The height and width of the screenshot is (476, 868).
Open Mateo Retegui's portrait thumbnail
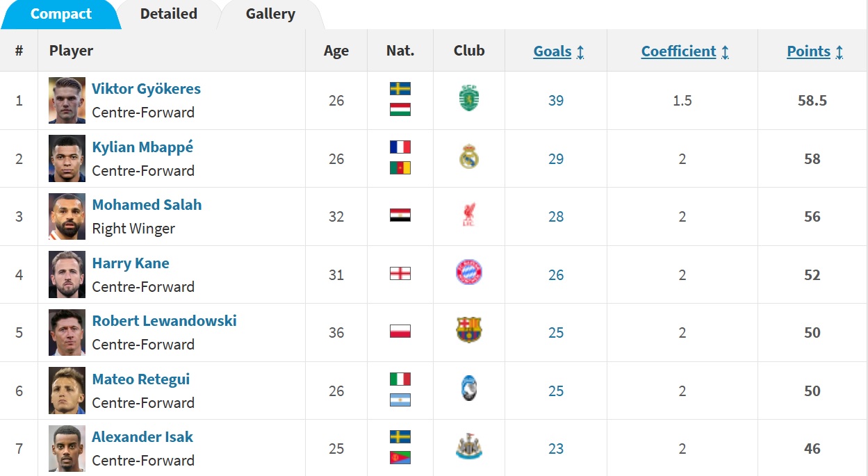(x=67, y=391)
